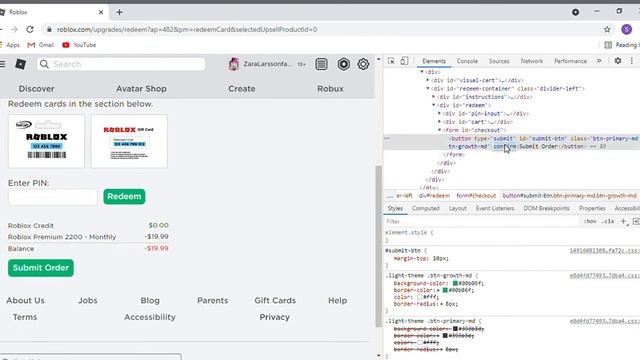640x360 pixels.
Task: Close the Roblox browser tab
Action: pyautogui.click(x=101, y=12)
